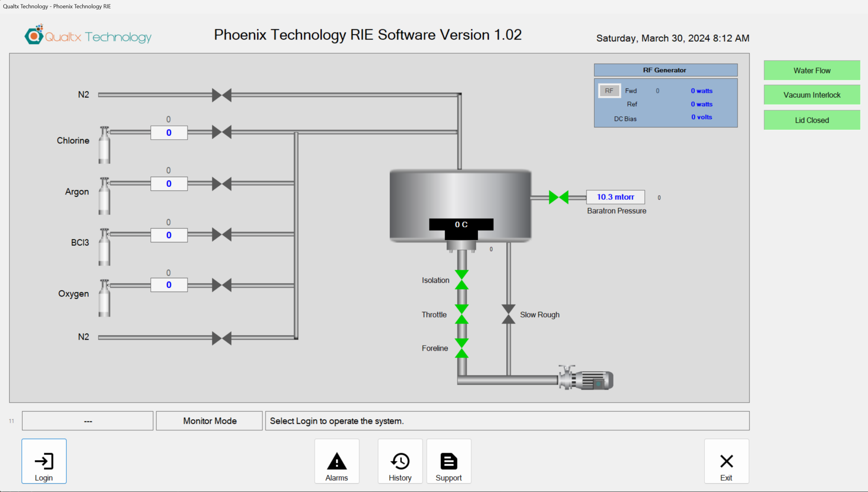
Task: Click the Monitor Mode status box
Action: (x=209, y=421)
